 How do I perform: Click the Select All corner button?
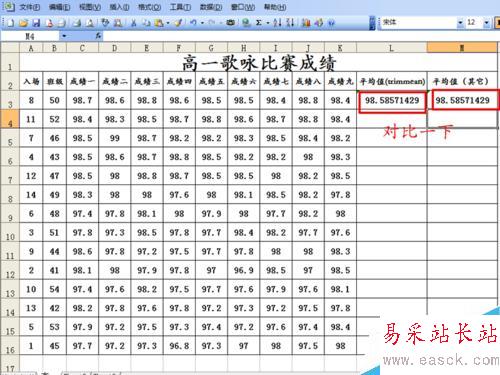click(x=10, y=48)
